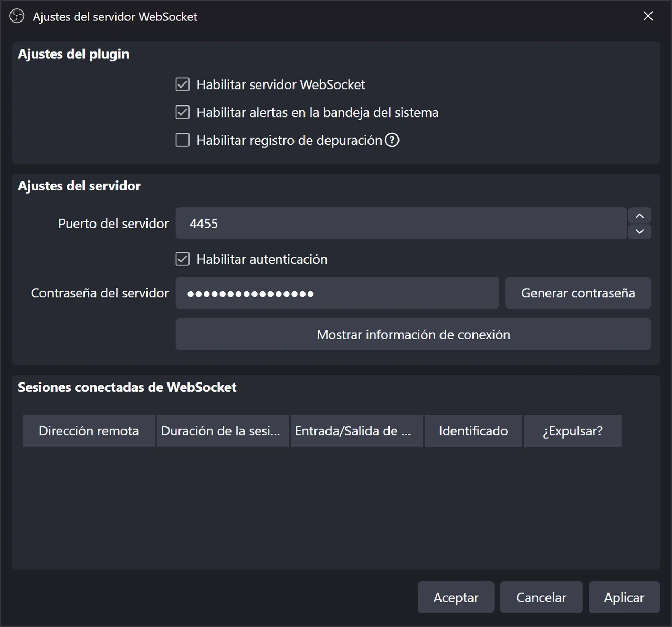Viewport: 672px width, 627px height.
Task: Focus the Puerto del servidor field
Action: tap(401, 224)
